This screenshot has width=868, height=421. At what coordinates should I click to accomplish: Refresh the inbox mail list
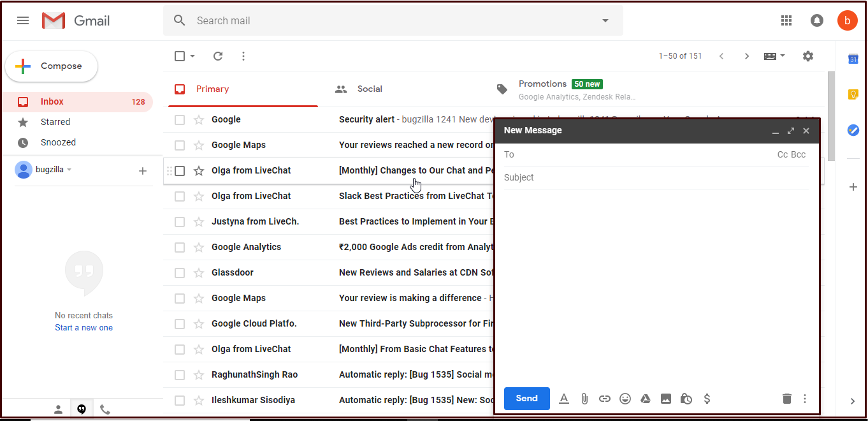tap(218, 56)
